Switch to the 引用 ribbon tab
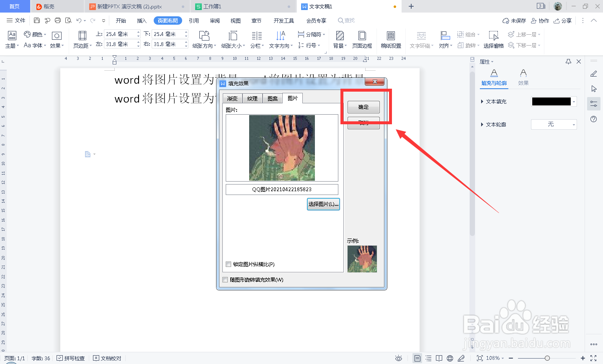This screenshot has height=364, width=603. (x=194, y=21)
